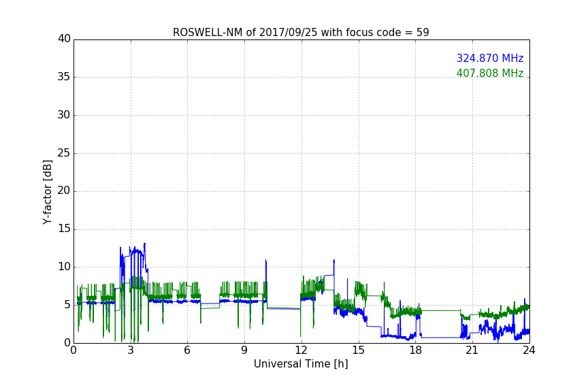Screen dimensions: 588x392
Task: Click the y-axis tick label "40"
Action: 64,39
